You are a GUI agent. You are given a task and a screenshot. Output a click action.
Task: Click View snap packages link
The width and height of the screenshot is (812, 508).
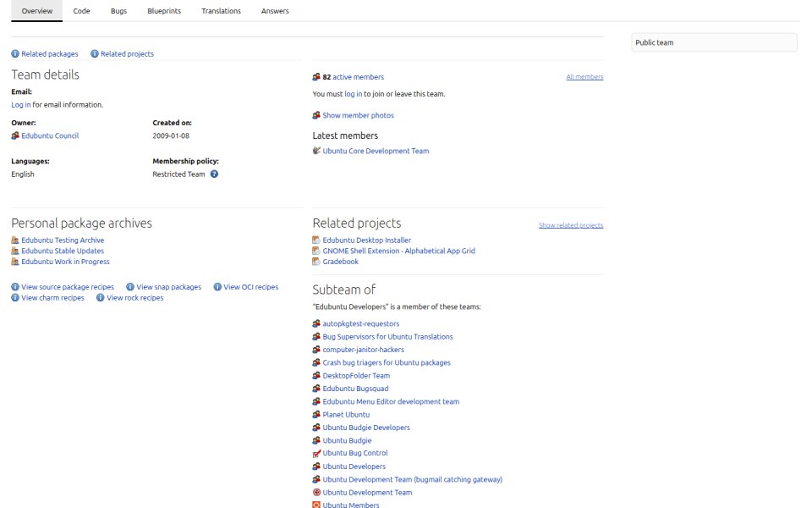coord(169,287)
